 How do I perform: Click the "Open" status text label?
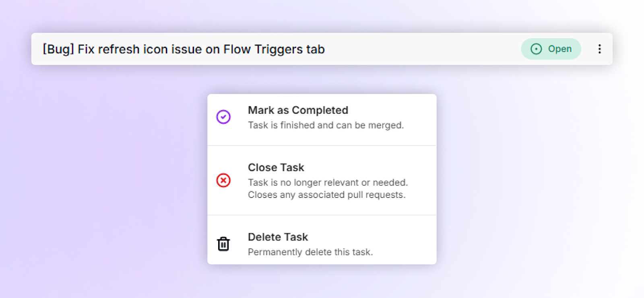pos(560,49)
